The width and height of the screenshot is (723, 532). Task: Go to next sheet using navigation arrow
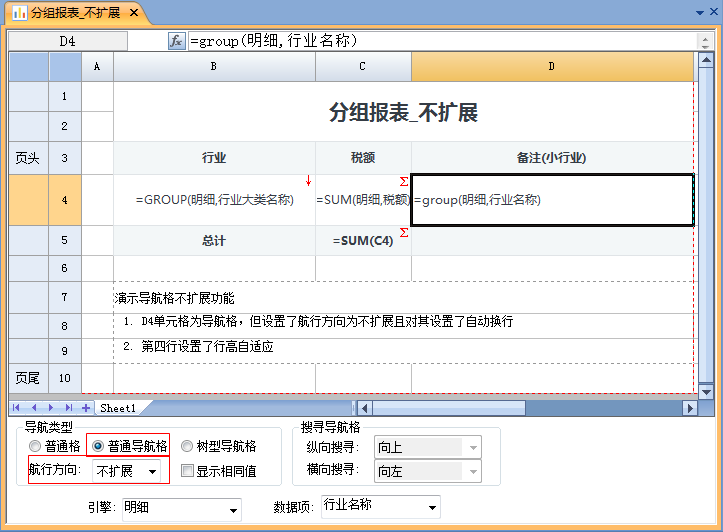[x=51, y=408]
